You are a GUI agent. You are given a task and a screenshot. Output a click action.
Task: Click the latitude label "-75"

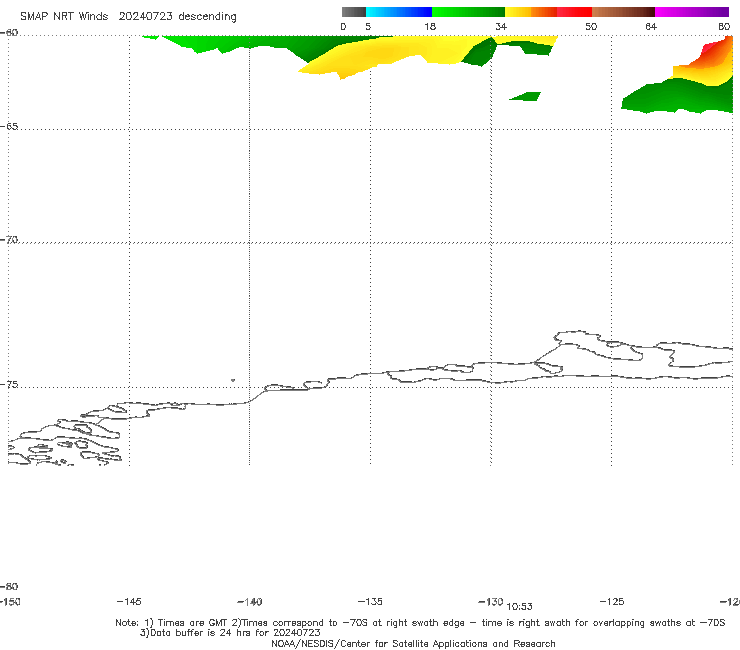(9, 385)
